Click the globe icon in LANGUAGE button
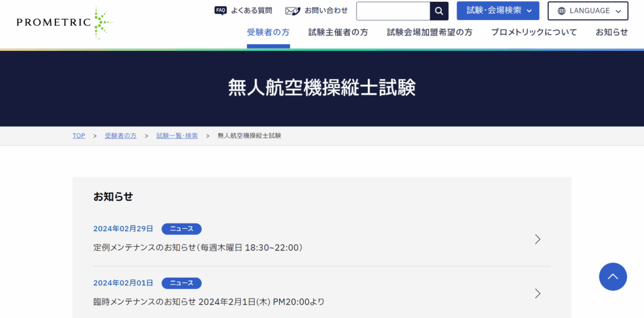This screenshot has width=644, height=318. 562,11
